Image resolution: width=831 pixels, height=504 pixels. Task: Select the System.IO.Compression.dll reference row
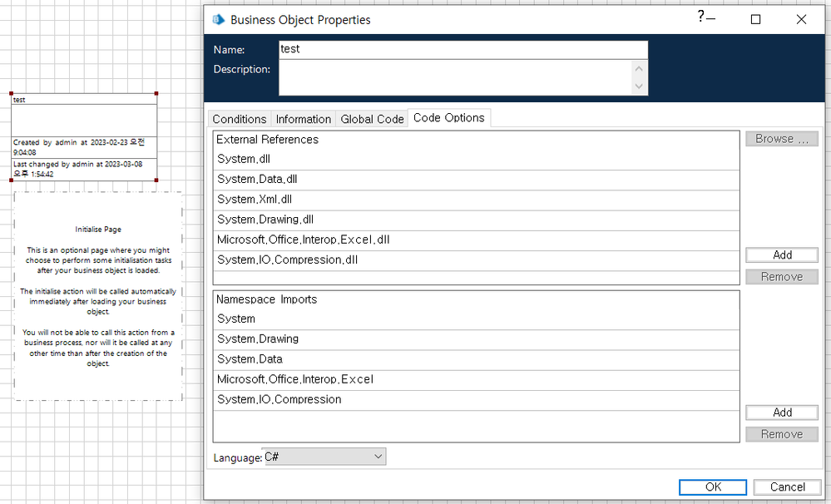click(477, 260)
